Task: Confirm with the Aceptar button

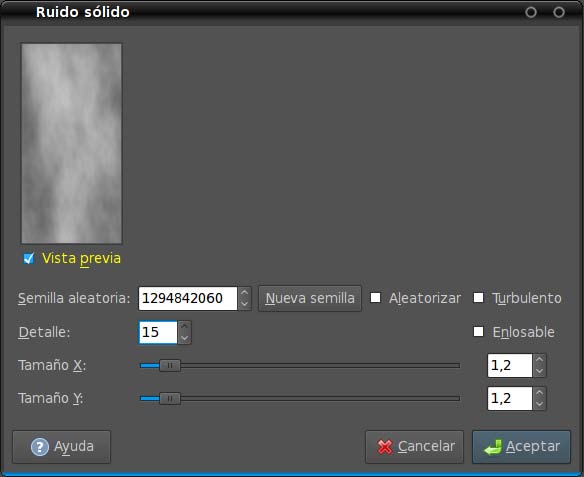Action: tap(521, 446)
